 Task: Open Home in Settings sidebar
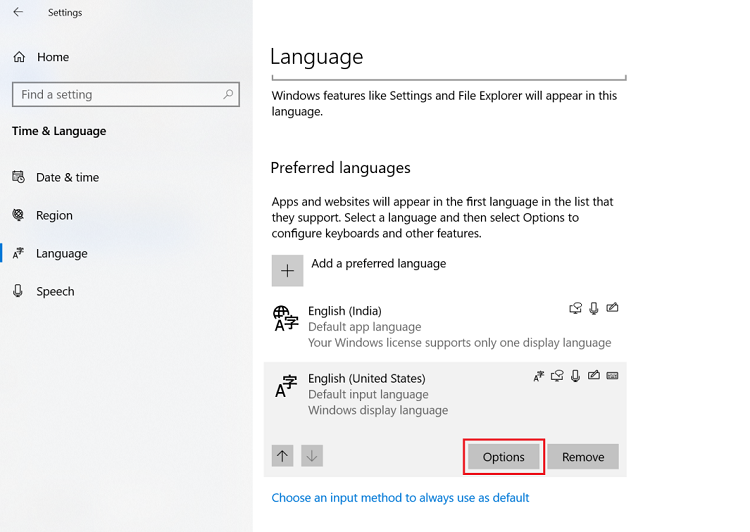(x=53, y=57)
